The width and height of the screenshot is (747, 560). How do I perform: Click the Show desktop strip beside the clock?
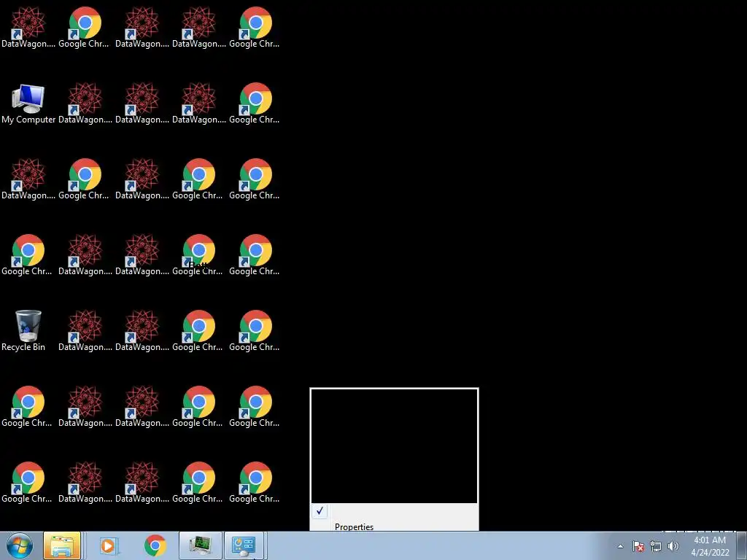[742, 545]
